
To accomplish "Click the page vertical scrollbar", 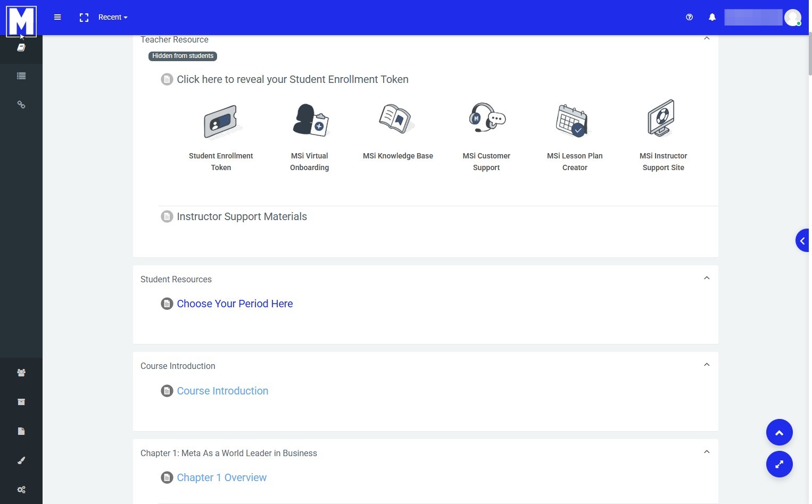I will tap(810, 53).
